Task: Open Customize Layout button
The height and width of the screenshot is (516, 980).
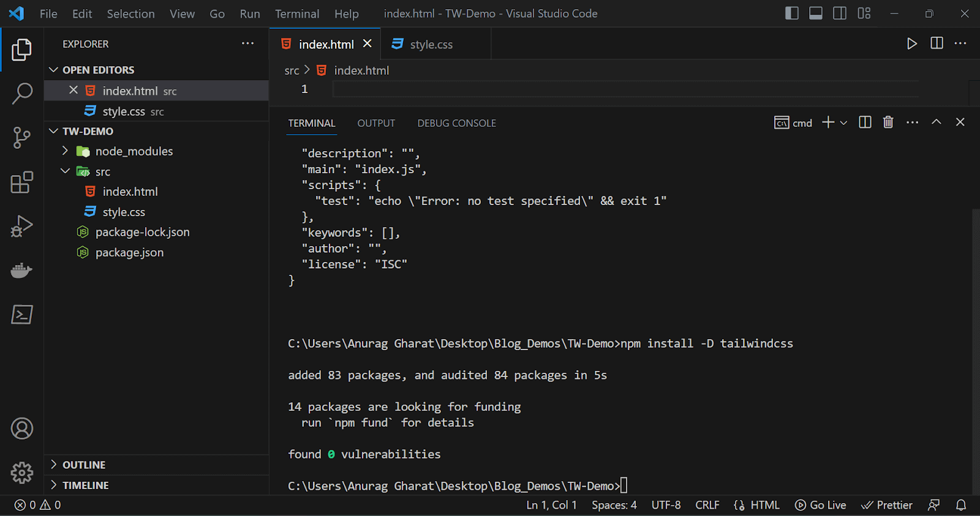Action: pos(864,13)
